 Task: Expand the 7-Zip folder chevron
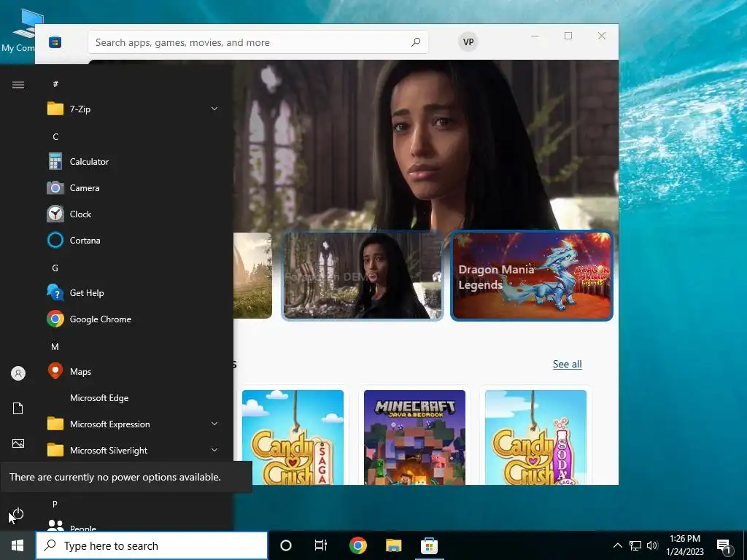coord(214,109)
